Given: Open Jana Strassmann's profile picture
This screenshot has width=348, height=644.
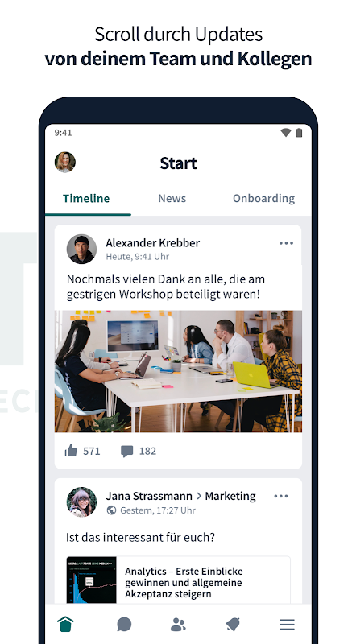Looking at the screenshot, I should click(x=81, y=502).
